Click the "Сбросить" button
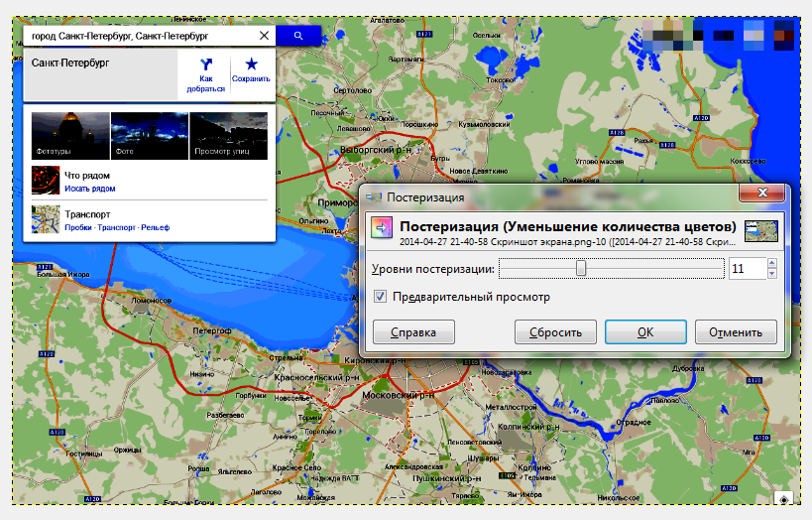The height and width of the screenshot is (520, 812). [x=555, y=332]
